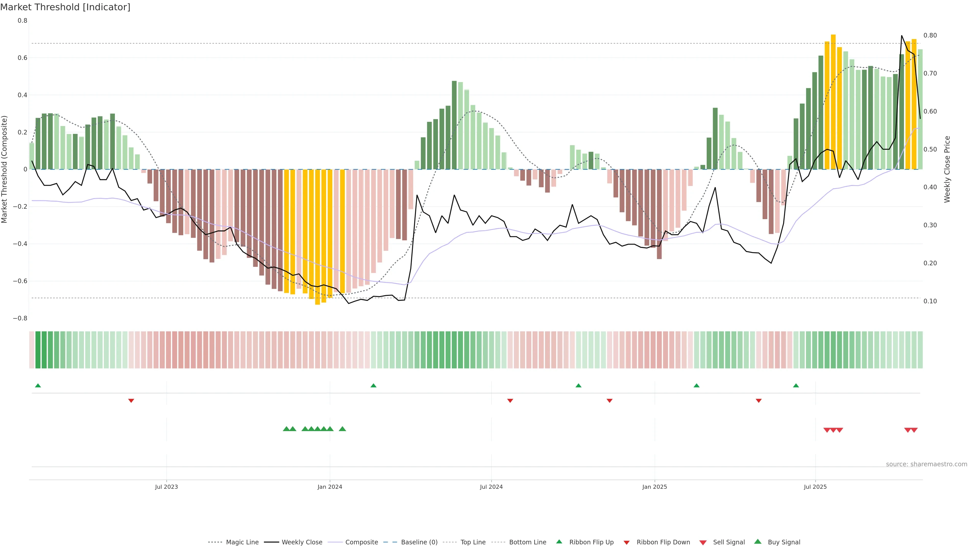Click the red triangle icon beside Sell Signal legend
This screenshot has width=980, height=551.
[x=703, y=542]
